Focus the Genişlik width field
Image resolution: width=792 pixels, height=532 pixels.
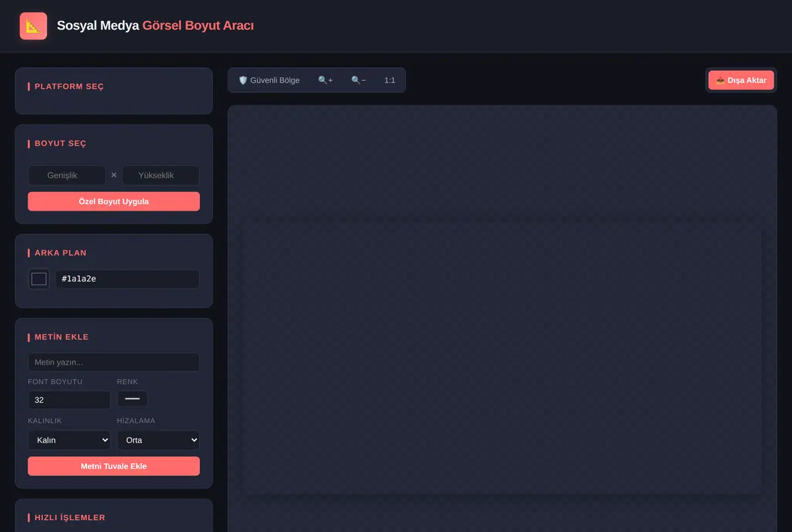[x=67, y=176]
